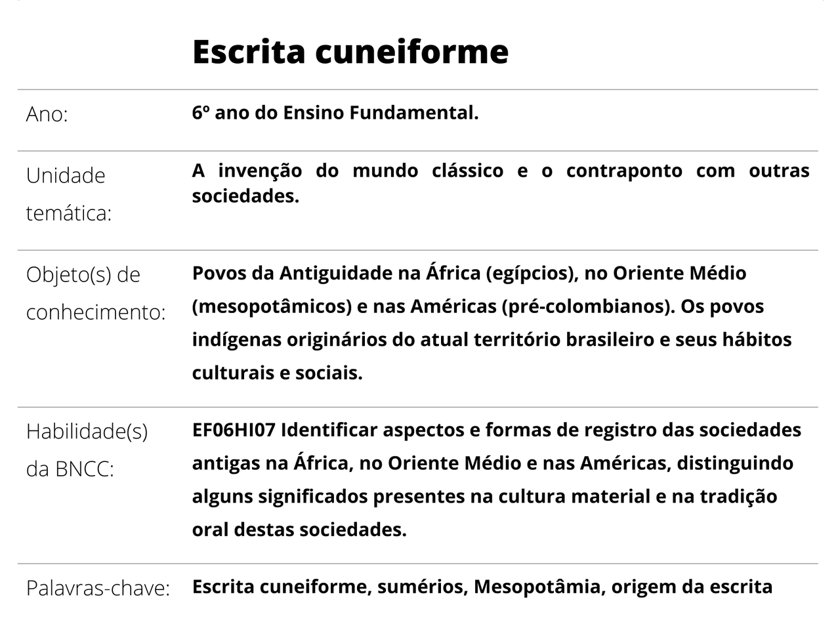
Task: Click the "temática:" label text
Action: [x=69, y=213]
